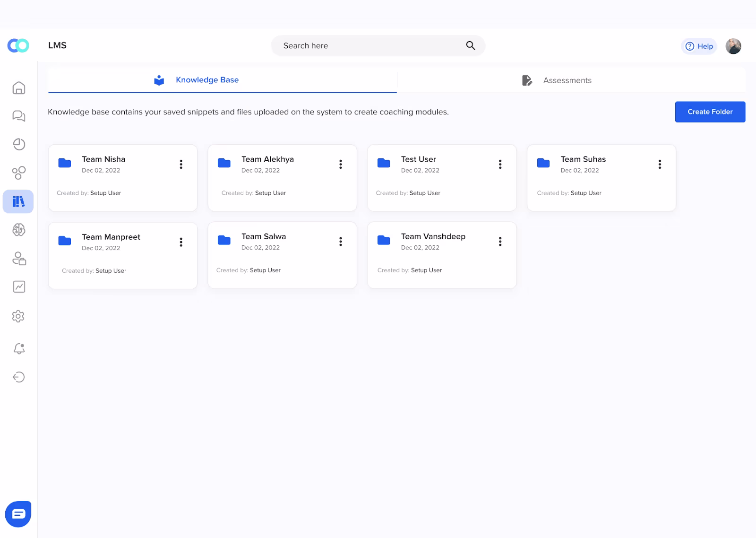Open the conversations chat bubbles sidebar icon
The image size is (756, 538).
[x=19, y=116]
